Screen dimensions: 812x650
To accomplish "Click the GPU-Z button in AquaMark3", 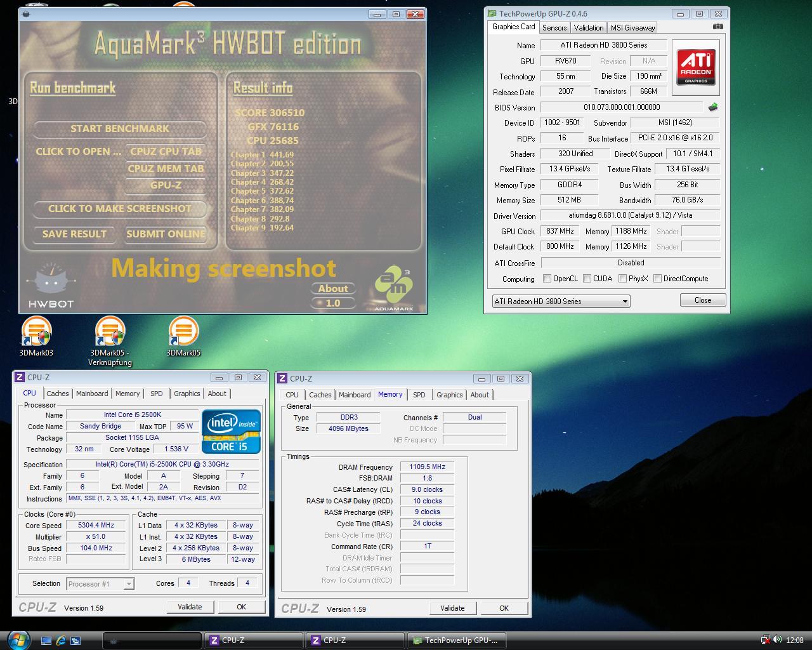I will click(166, 185).
